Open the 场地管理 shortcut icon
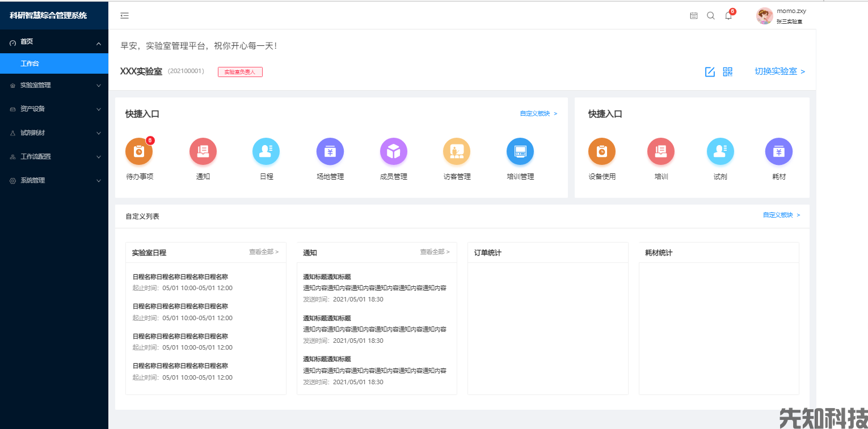The width and height of the screenshot is (868, 429). coord(330,151)
